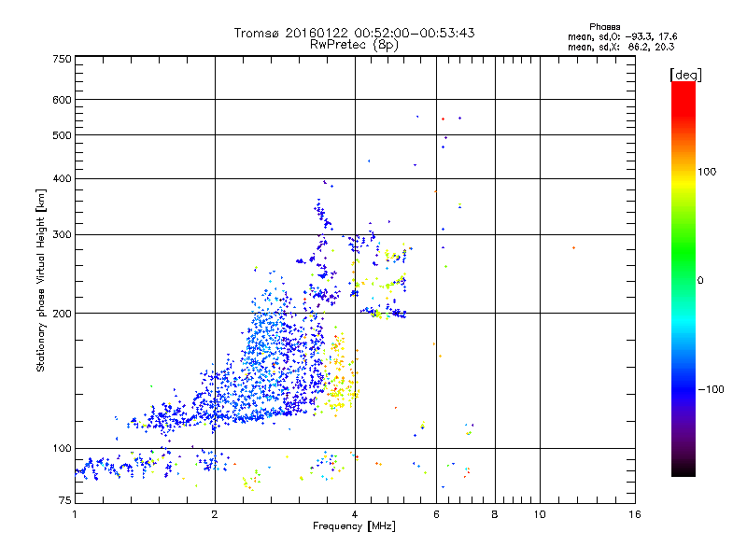Click the phase colorbar gradient

tap(684, 278)
